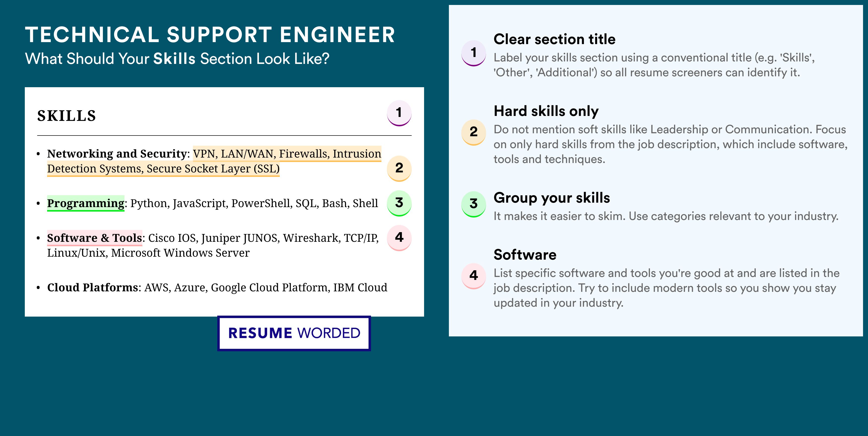Click the Hard skills only heading
The image size is (868, 436).
tap(546, 111)
